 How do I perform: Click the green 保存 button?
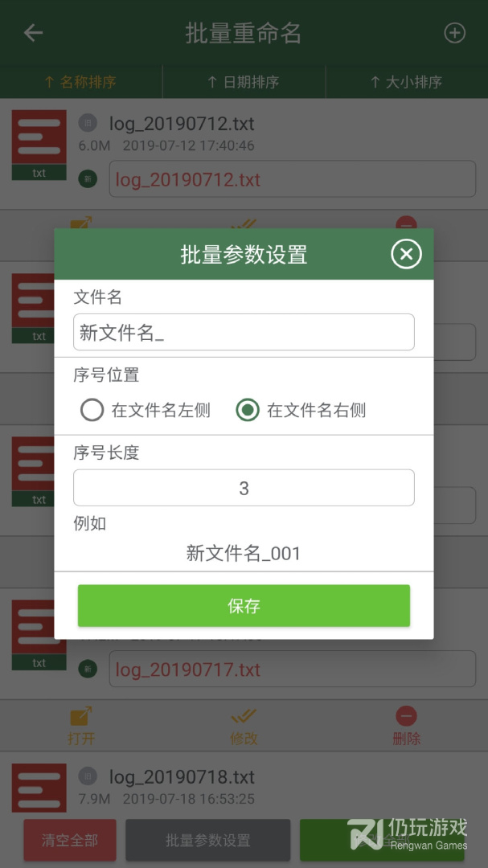244,606
